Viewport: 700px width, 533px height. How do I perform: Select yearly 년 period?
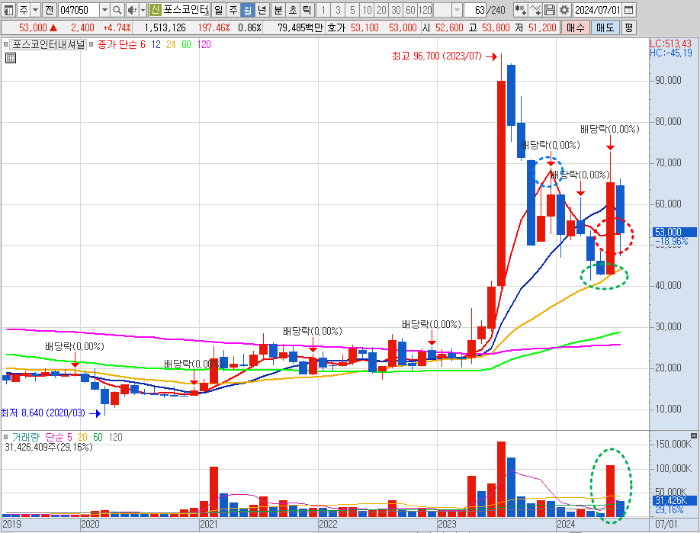pos(262,9)
